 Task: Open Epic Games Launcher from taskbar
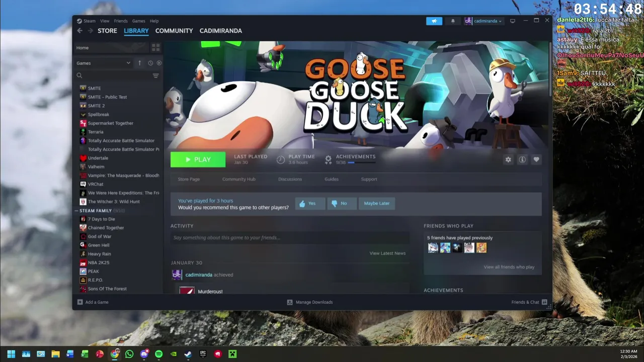tap(203, 354)
